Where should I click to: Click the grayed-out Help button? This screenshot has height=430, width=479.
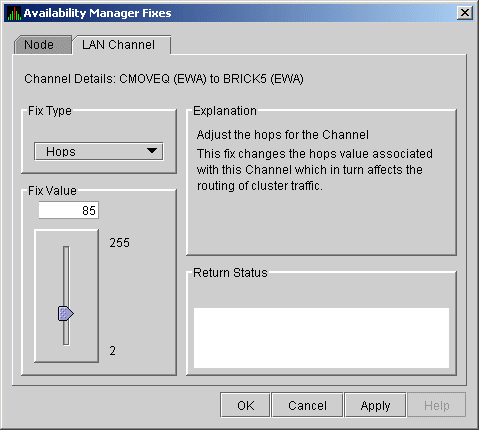coord(437,405)
